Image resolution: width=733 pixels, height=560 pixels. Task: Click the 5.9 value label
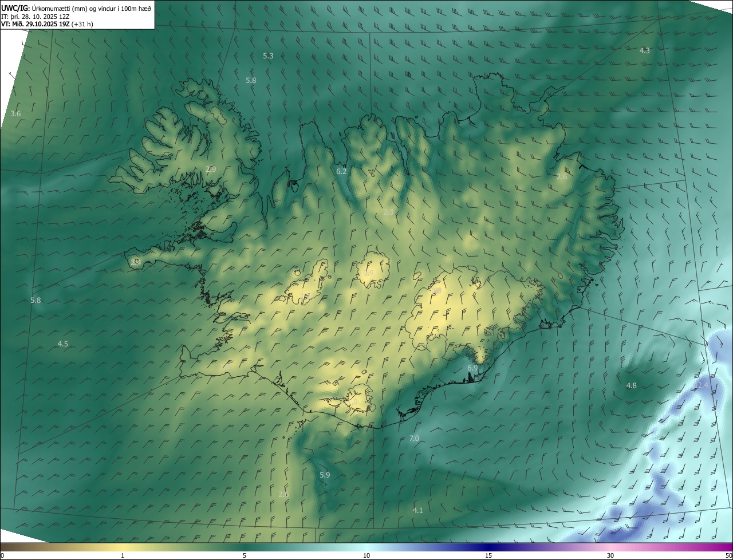click(x=325, y=475)
